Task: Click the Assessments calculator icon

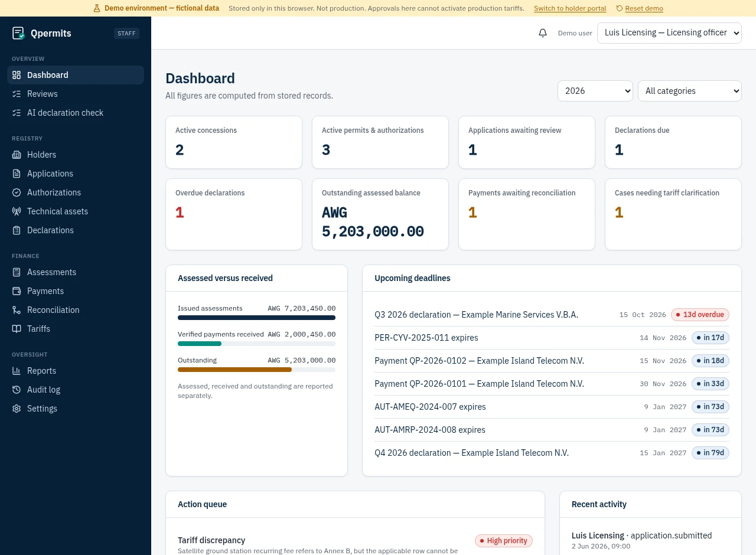Action: click(17, 272)
